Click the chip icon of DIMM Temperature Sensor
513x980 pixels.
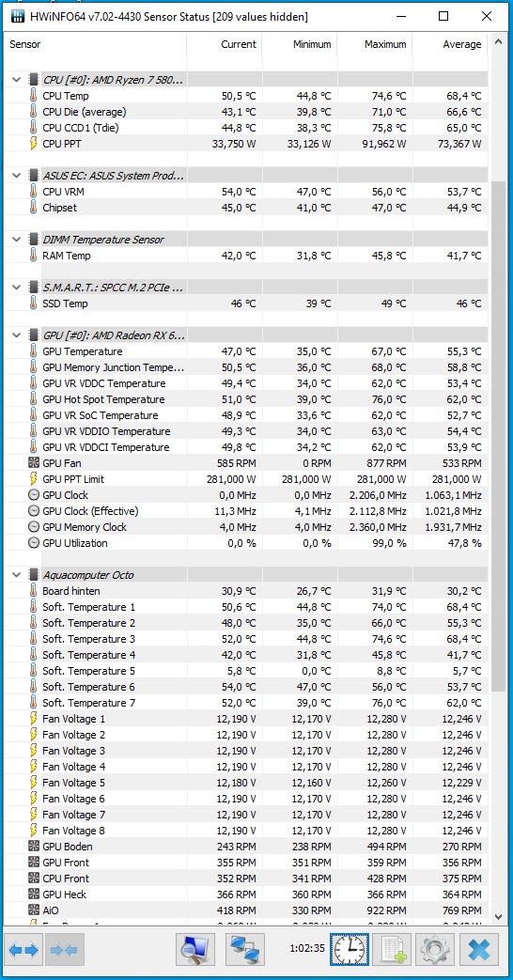click(34, 240)
